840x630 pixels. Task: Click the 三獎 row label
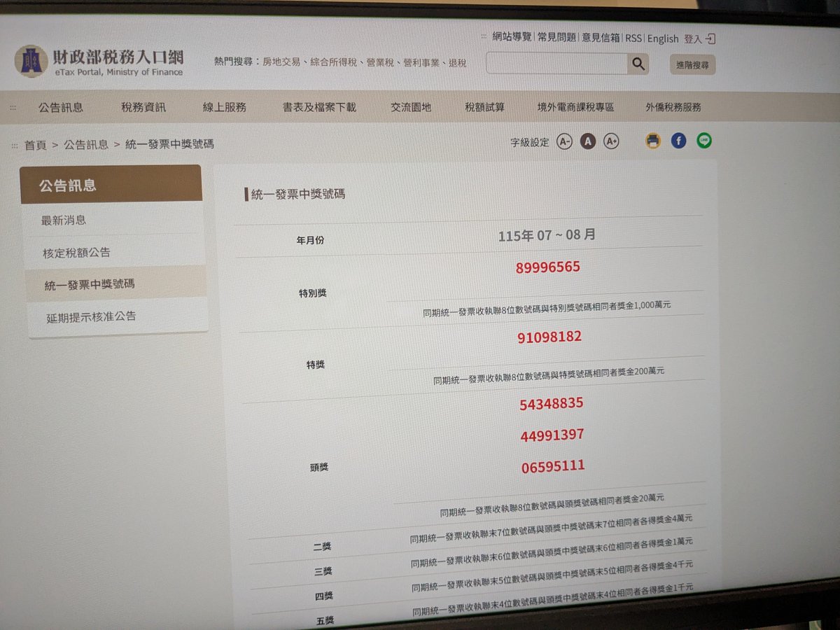pos(323,571)
